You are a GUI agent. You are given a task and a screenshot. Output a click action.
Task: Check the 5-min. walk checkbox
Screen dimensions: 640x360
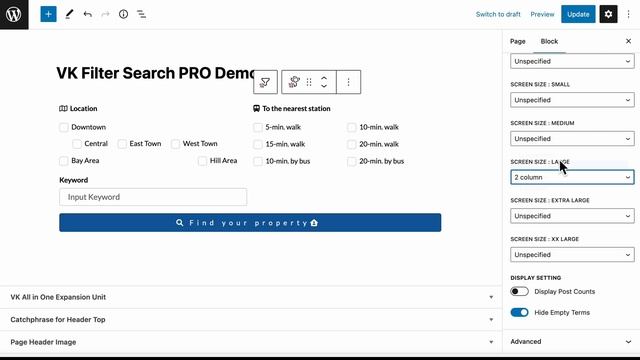tap(258, 127)
